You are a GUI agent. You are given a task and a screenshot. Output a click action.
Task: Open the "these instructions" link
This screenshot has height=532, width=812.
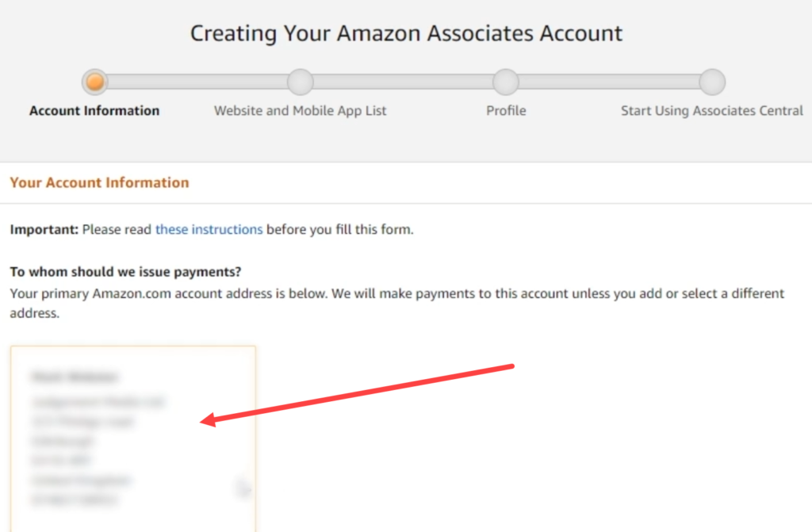[209, 230]
